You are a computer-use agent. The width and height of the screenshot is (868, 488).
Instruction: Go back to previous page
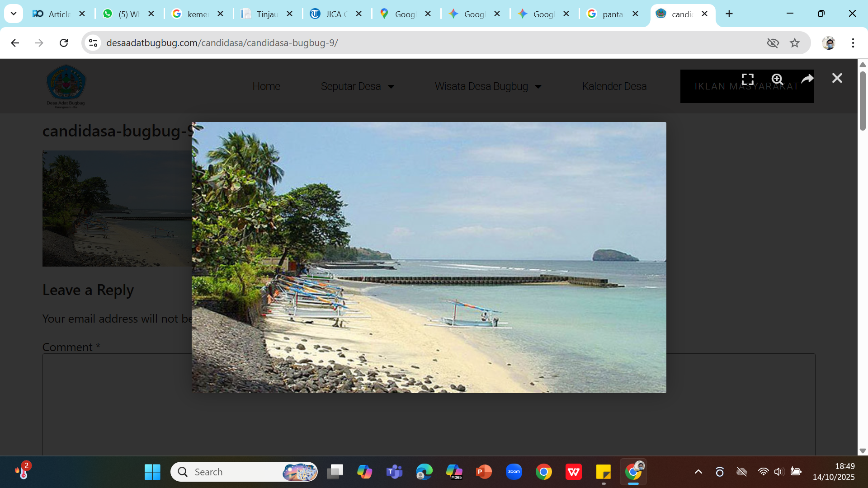[x=15, y=43]
